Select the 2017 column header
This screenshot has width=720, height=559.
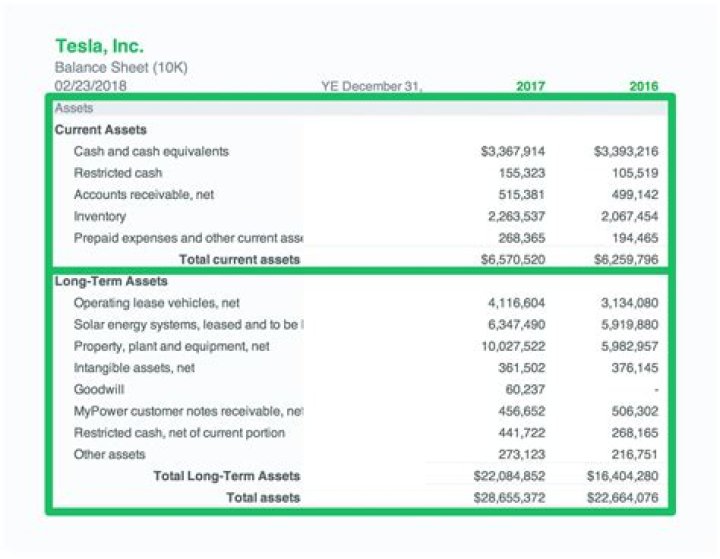530,86
